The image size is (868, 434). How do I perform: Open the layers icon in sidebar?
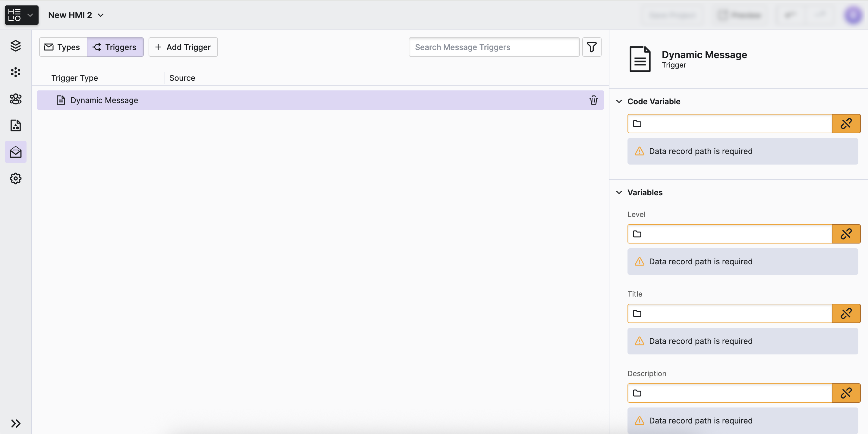point(15,46)
